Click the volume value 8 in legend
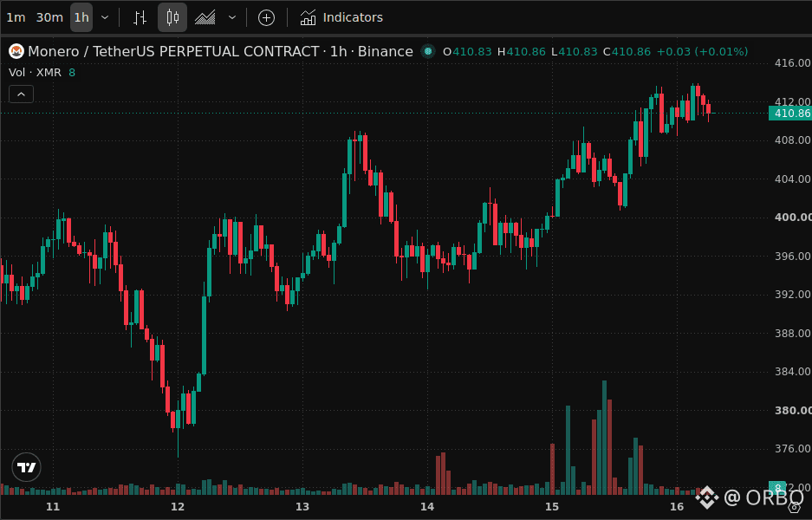Screen dimensions: 812x520 tap(72, 73)
